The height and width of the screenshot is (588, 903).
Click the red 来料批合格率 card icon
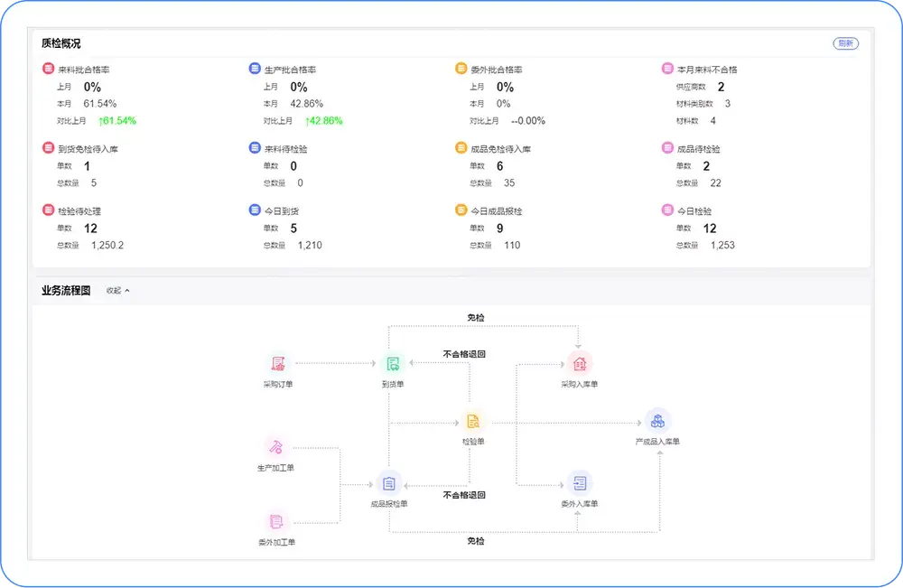tap(49, 69)
